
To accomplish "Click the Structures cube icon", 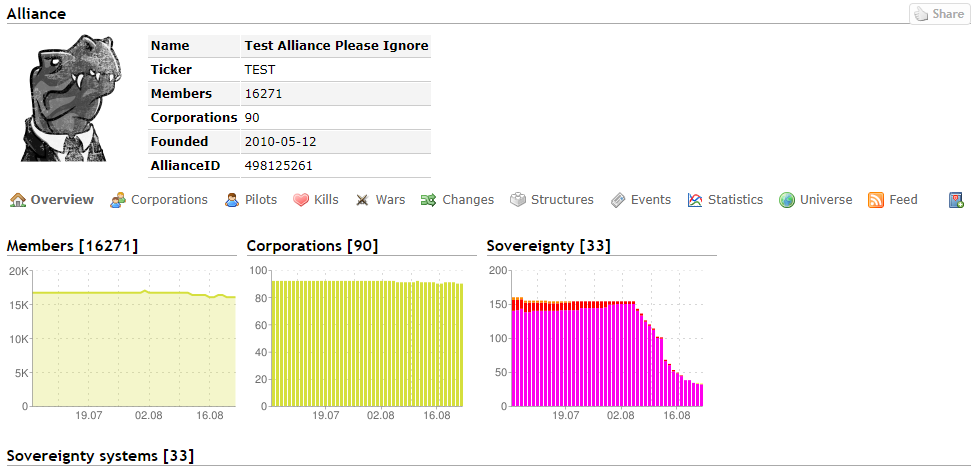I will coord(518,200).
